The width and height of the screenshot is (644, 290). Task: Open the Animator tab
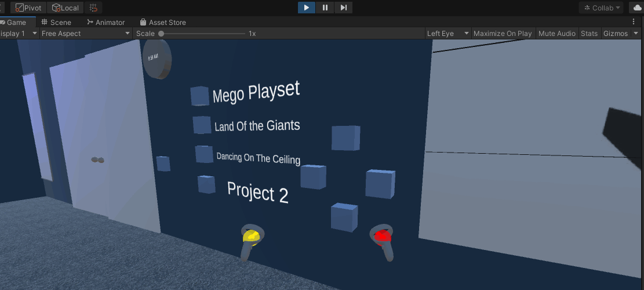105,22
